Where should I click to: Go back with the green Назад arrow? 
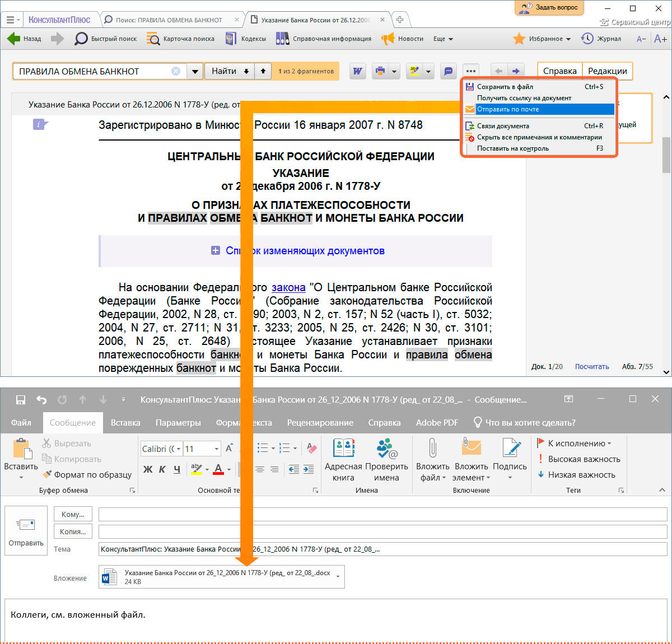pos(24,39)
